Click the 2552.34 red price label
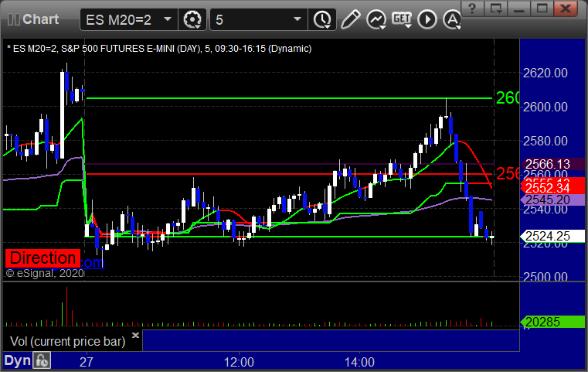This screenshot has height=372, width=588. click(552, 187)
